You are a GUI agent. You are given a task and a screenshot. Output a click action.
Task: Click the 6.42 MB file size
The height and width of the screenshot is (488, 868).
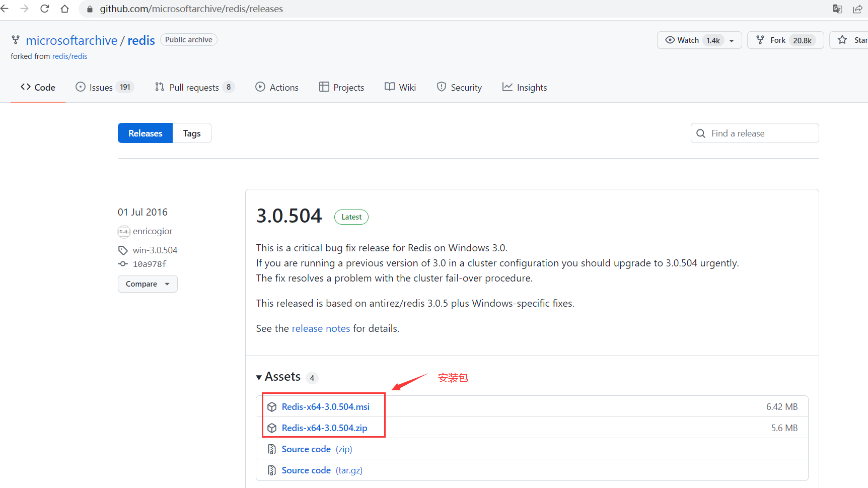pos(782,407)
